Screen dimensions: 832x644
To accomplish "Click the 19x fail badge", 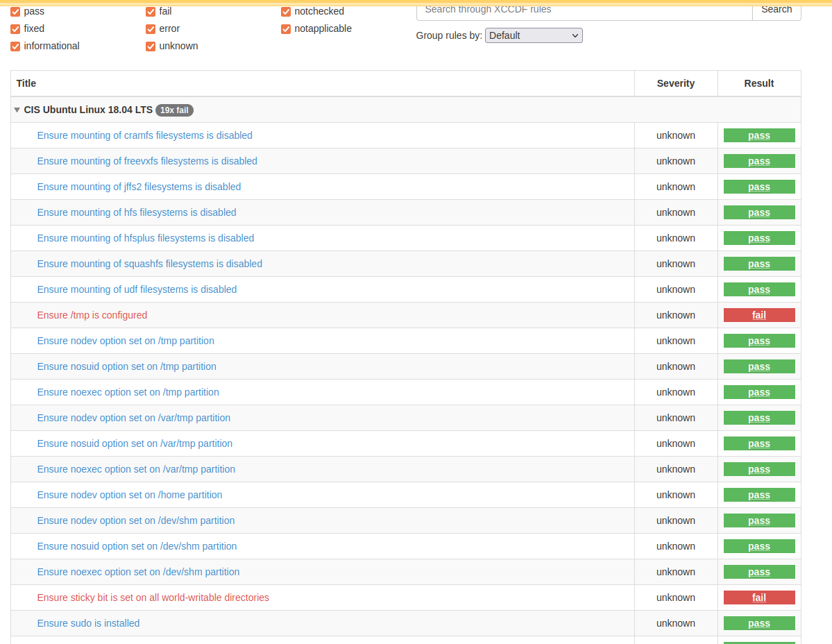I will tap(174, 110).
